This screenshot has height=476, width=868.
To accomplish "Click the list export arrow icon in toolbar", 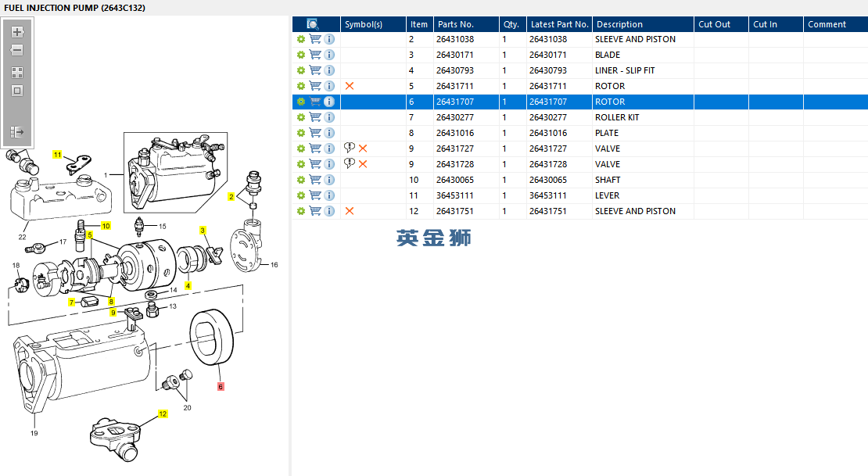I will pyautogui.click(x=17, y=132).
